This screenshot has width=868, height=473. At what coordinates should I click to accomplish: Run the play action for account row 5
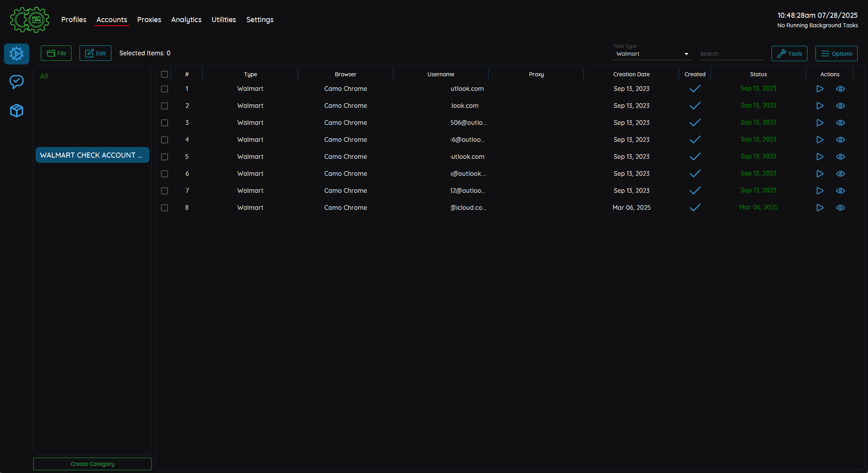tap(820, 157)
